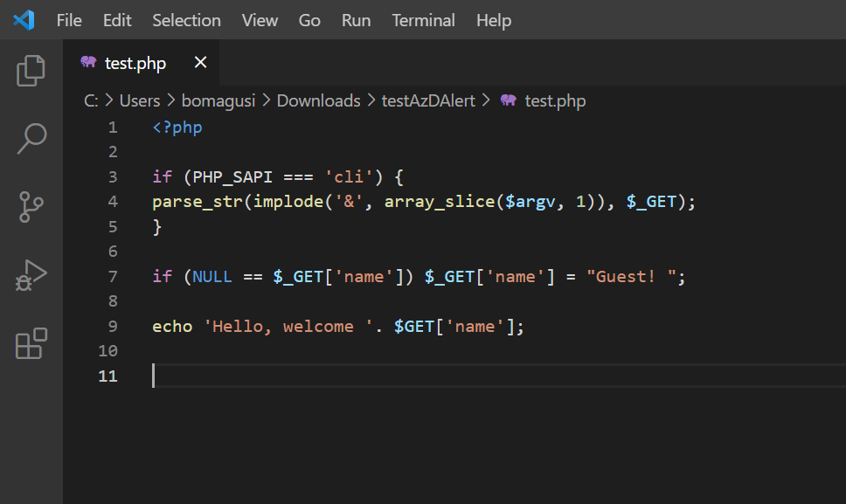Click the closing brace on line 5
The width and height of the screenshot is (846, 504).
click(x=157, y=227)
